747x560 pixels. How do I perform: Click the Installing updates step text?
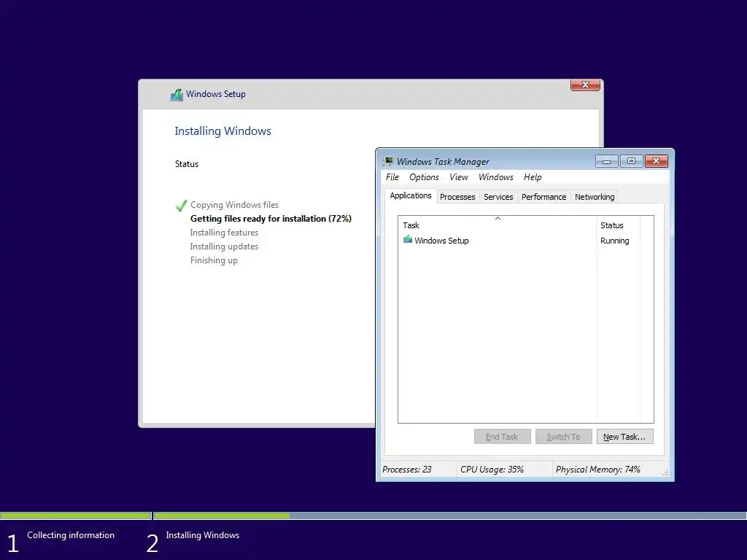[x=224, y=246]
